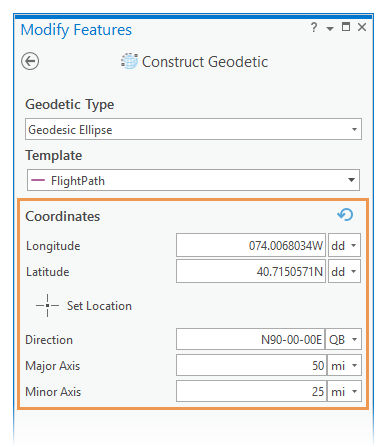Click the Construct Geodetic globe icon

tap(130, 61)
